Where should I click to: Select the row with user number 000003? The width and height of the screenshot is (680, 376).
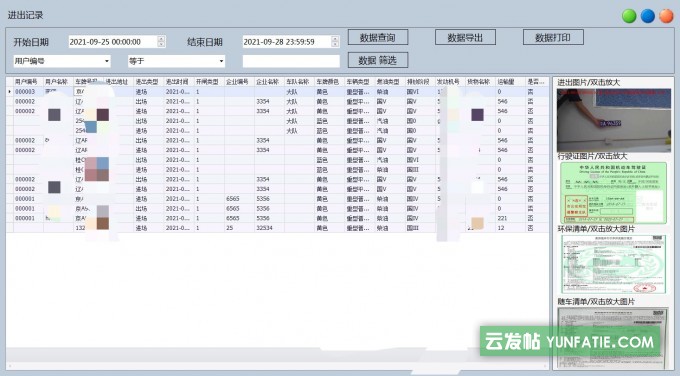click(278, 92)
